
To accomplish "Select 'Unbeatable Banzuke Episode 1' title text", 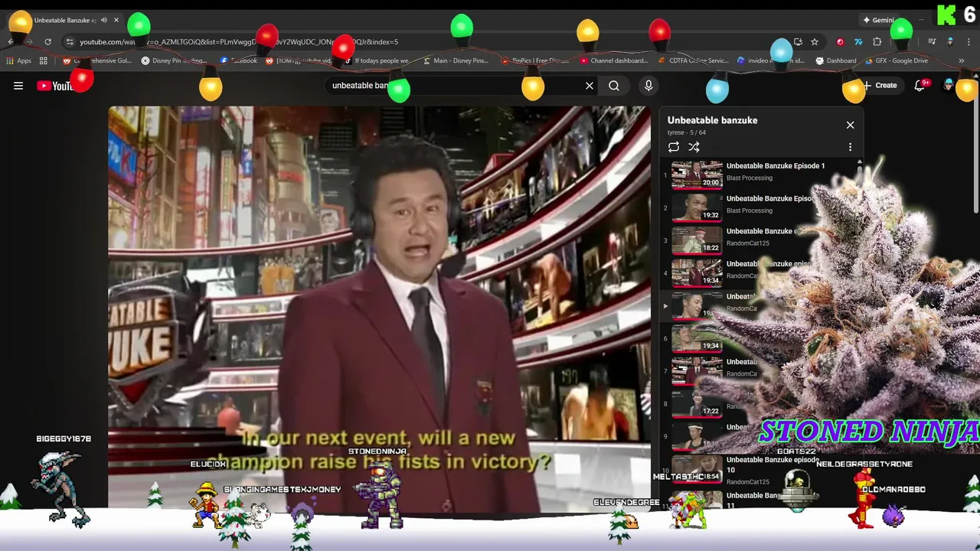I will [775, 166].
